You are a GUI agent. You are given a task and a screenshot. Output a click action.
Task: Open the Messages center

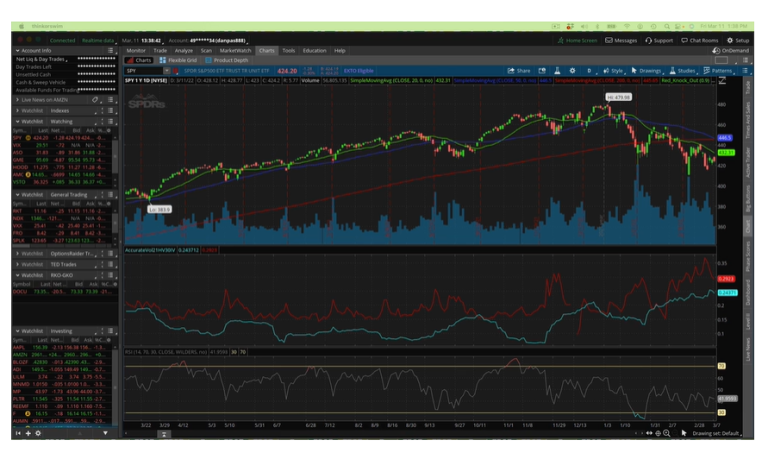tap(621, 40)
